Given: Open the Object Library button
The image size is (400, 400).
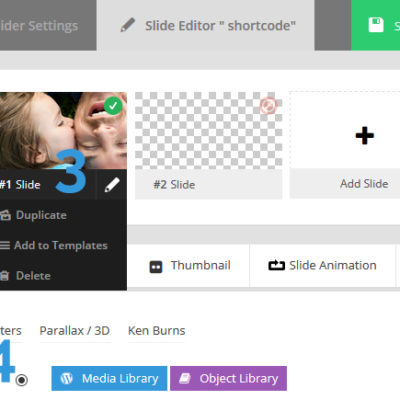Looking at the screenshot, I should coord(228,378).
